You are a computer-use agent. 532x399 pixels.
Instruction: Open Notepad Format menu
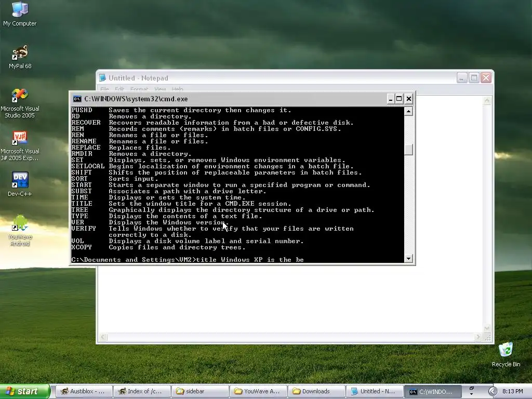point(139,89)
